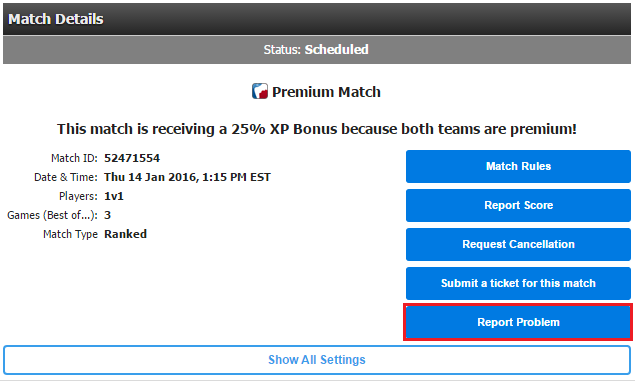Expand Show All Settings
This screenshot has width=635, height=381.
pyautogui.click(x=317, y=360)
